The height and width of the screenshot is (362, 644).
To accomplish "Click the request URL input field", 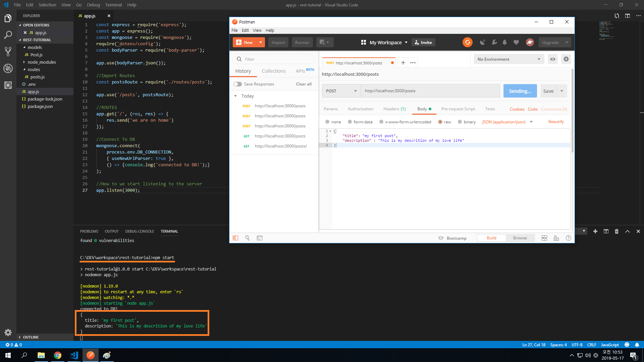I will 430,91.
